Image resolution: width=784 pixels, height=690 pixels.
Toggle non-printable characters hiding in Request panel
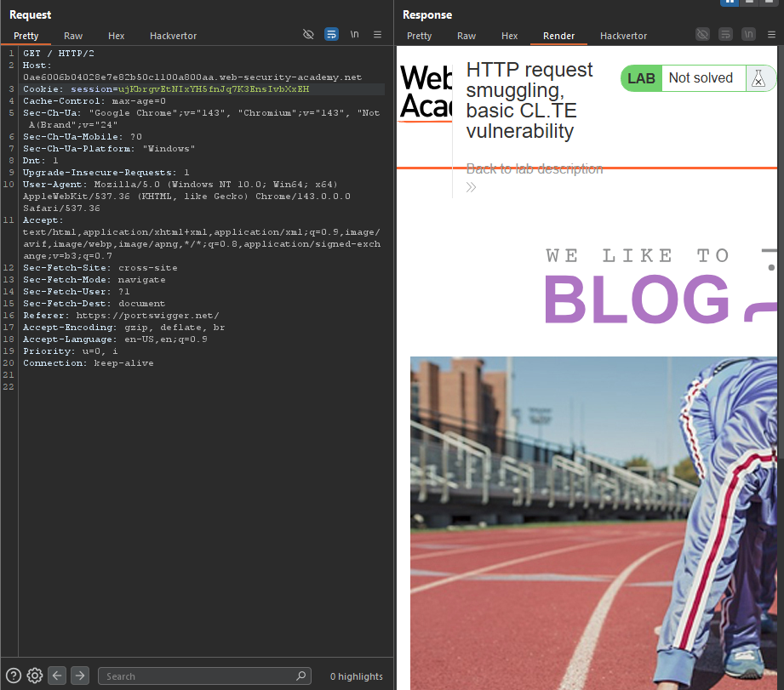coord(308,35)
